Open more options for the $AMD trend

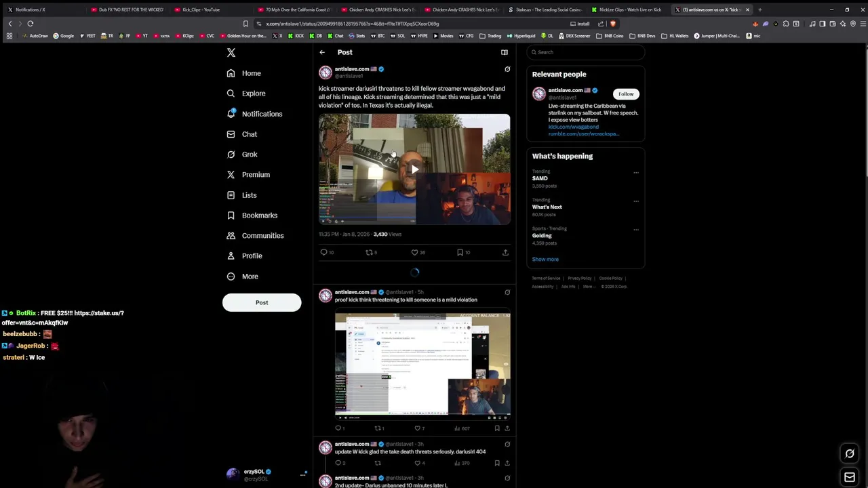coord(636,173)
